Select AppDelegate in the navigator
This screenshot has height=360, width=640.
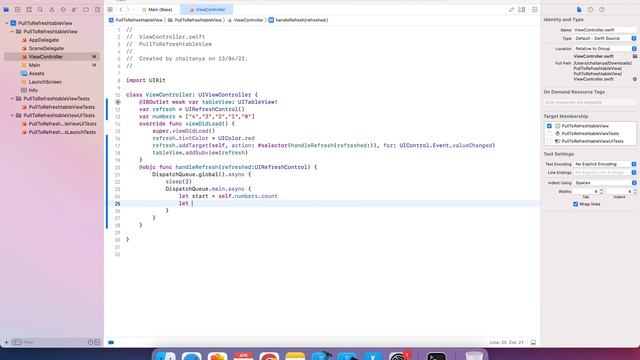tap(44, 40)
